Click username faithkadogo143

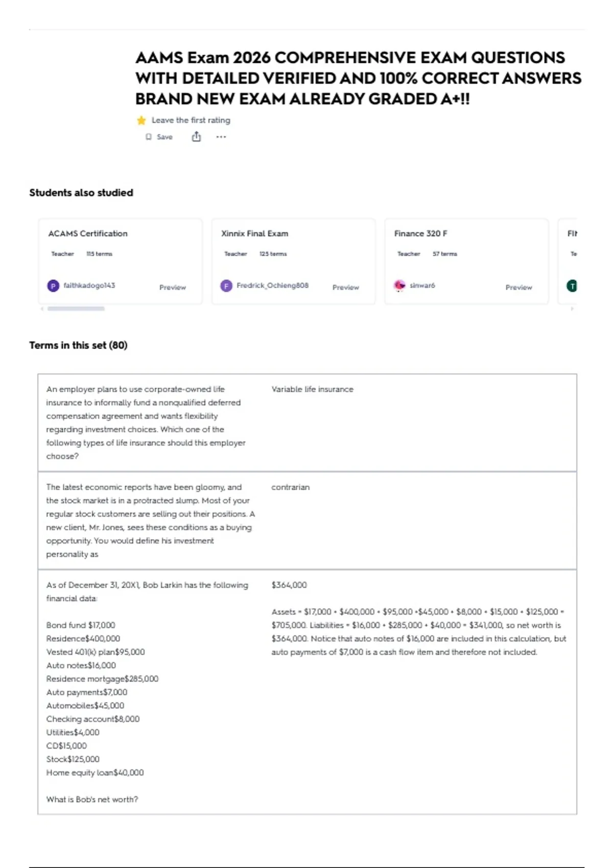click(x=89, y=285)
